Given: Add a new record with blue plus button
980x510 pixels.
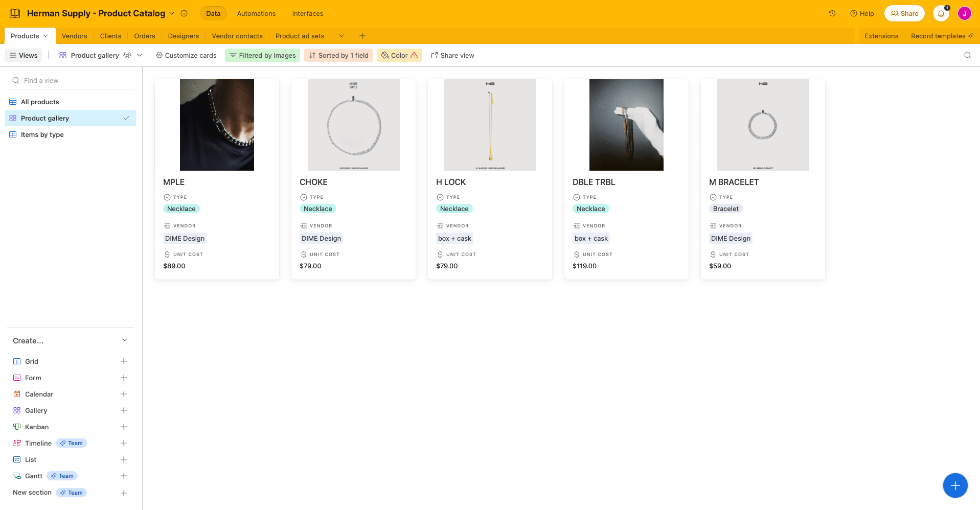Looking at the screenshot, I should tap(955, 485).
